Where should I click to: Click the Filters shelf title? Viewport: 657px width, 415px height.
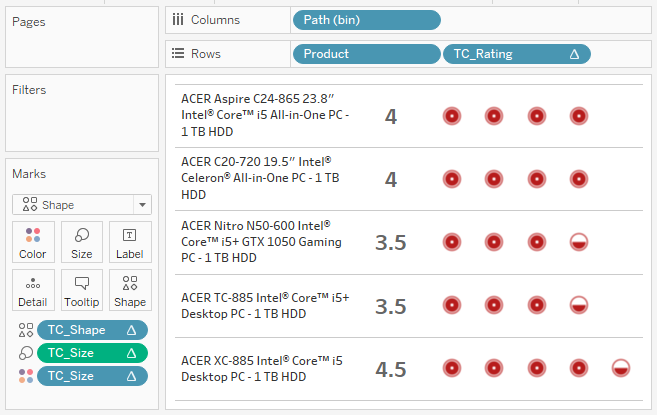click(29, 90)
